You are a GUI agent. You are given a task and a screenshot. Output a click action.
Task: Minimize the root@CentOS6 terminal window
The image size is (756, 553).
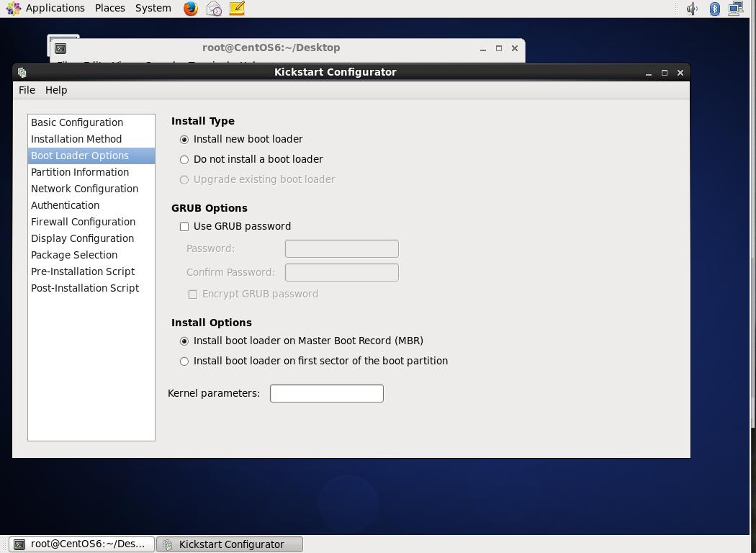click(483, 48)
